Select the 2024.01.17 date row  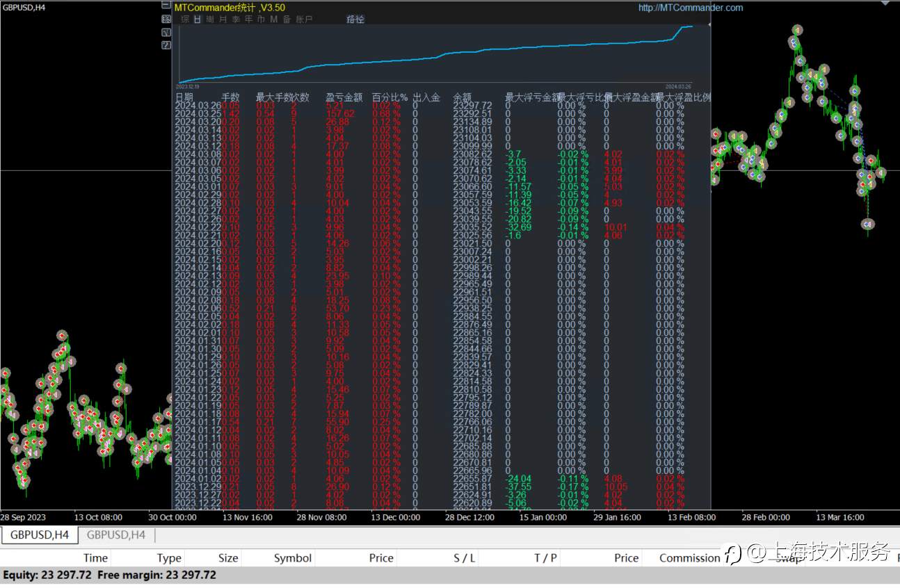tap(198, 422)
